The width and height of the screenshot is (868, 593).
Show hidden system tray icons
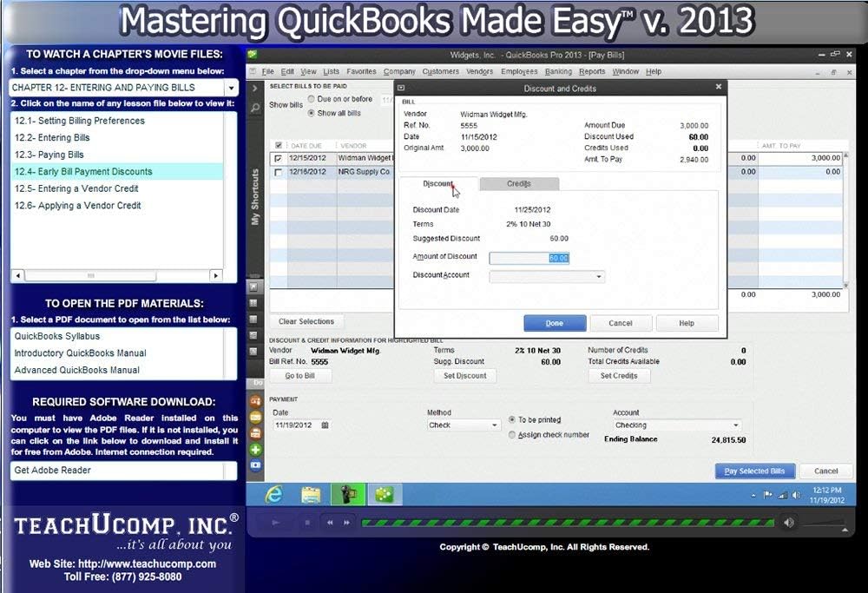(753, 496)
